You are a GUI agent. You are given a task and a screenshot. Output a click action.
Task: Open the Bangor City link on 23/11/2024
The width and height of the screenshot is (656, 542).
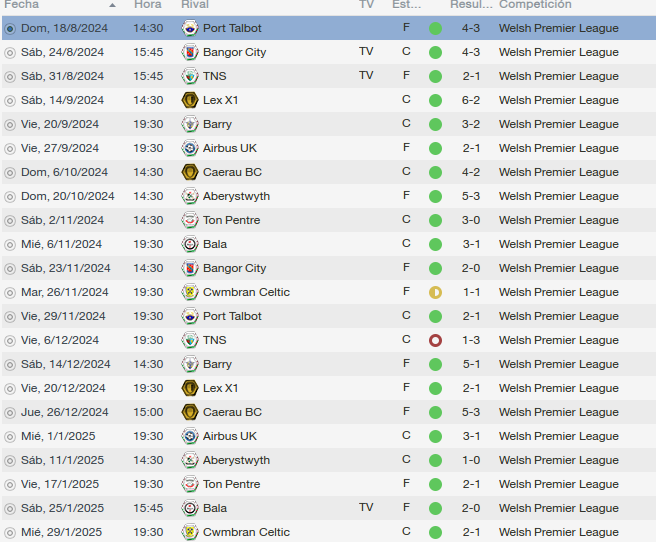(234, 268)
